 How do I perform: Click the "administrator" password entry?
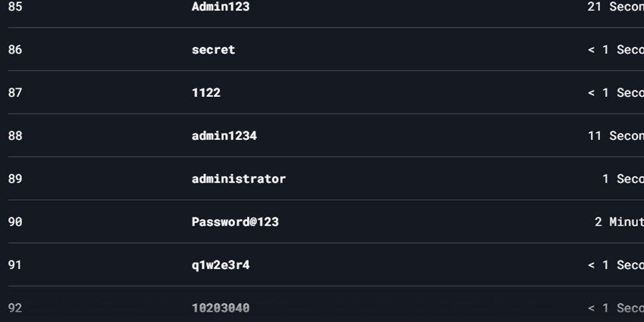click(x=238, y=179)
